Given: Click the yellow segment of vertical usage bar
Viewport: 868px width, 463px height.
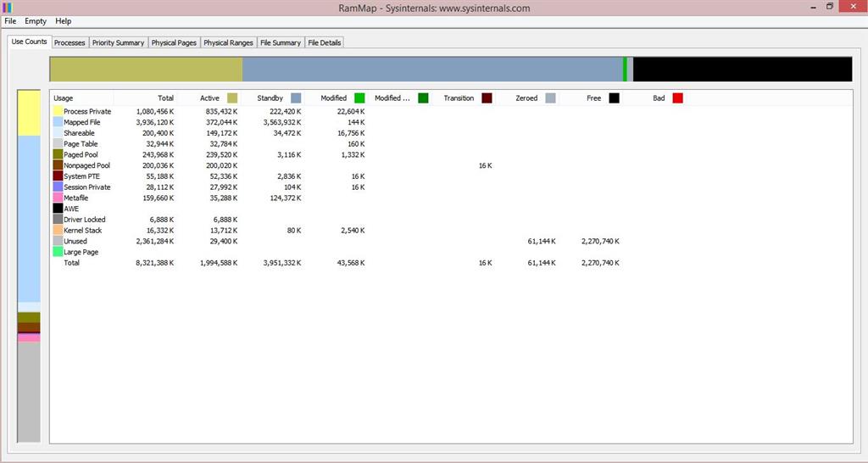Looking at the screenshot, I should 29,113.
